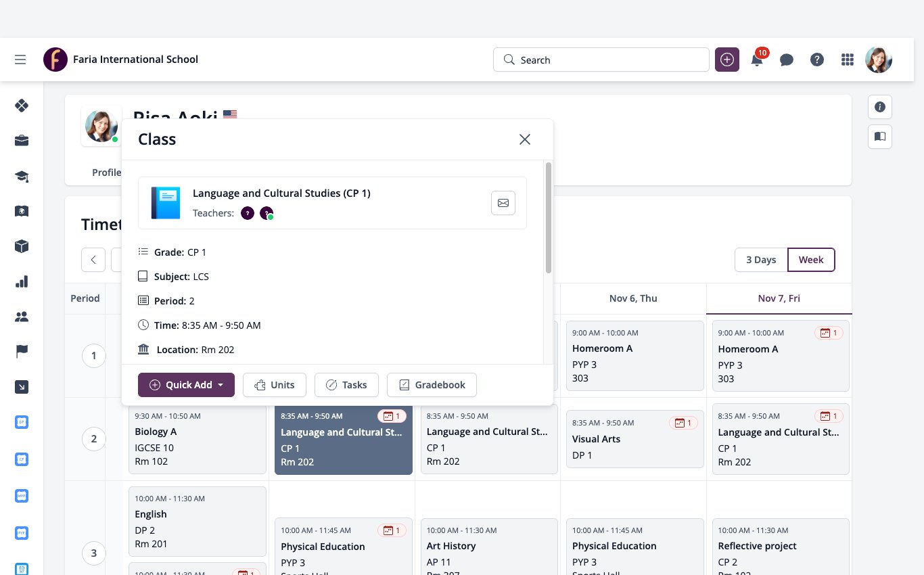Screen dimensions: 924x575
Task: Open the apps grid launcher
Action: (x=848, y=60)
